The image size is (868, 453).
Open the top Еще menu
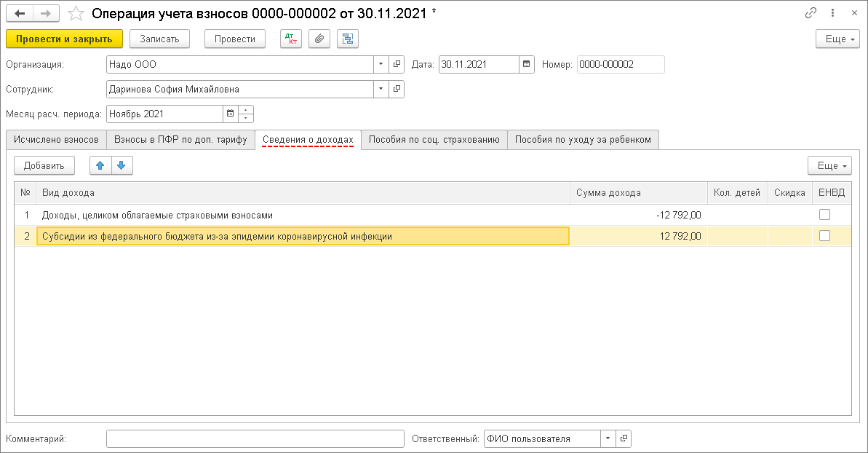pos(837,39)
